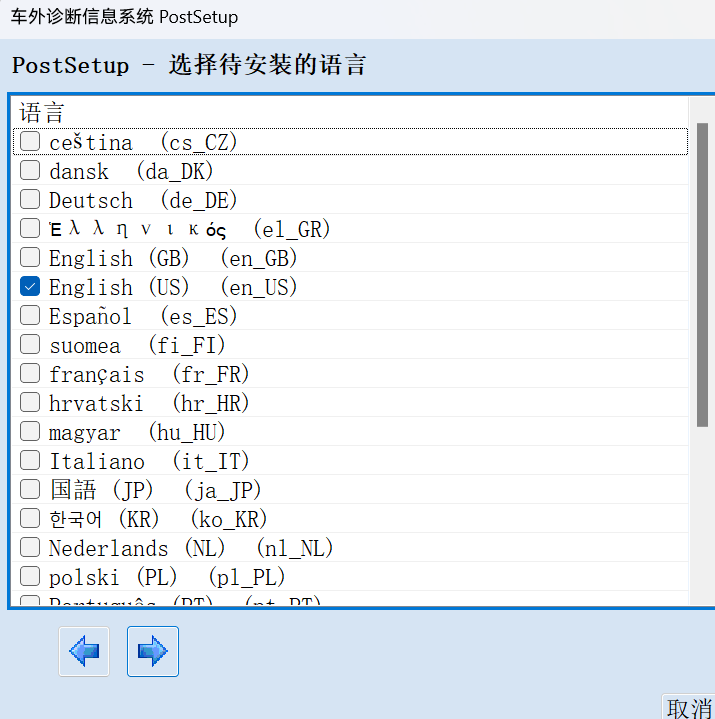Click the language list vertical scrollbar

pos(702,275)
